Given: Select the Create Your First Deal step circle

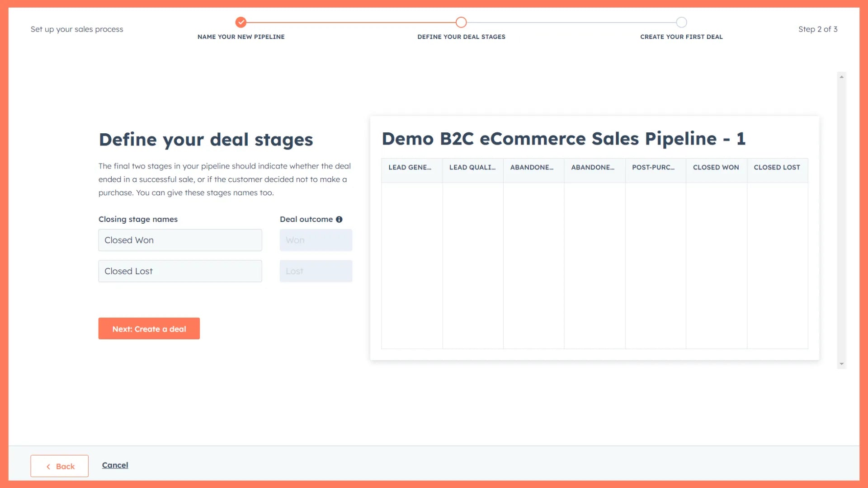Looking at the screenshot, I should [x=681, y=22].
